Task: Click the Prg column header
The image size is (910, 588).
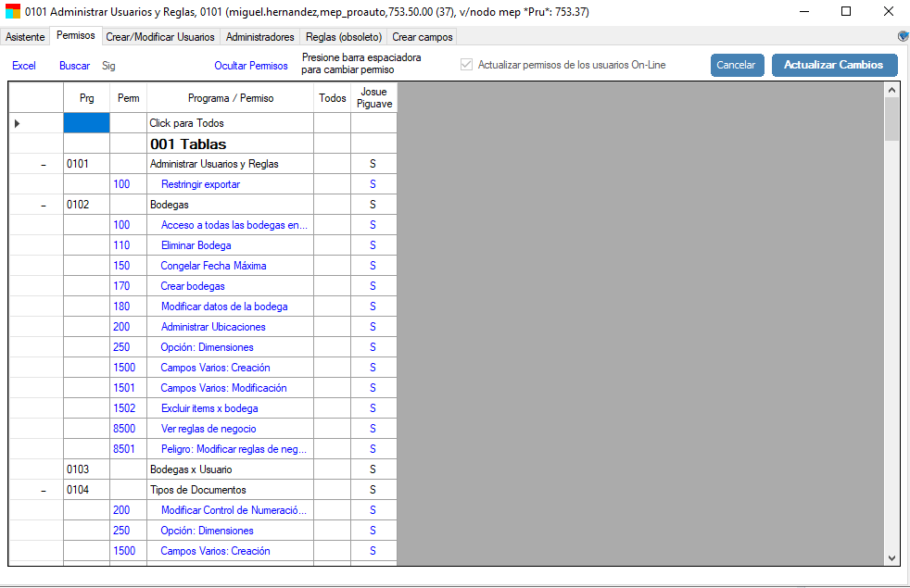Action: [x=86, y=97]
